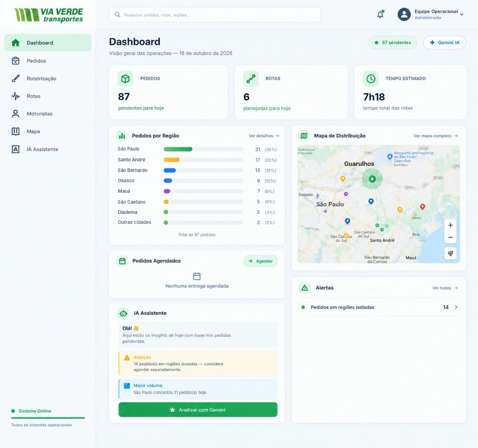Focus the Pesquisar pedidos search field

tap(215, 15)
